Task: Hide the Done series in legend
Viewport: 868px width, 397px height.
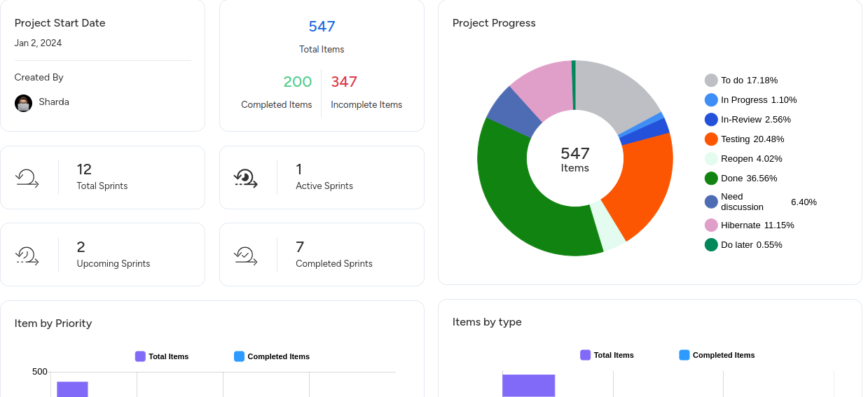Action: point(740,179)
